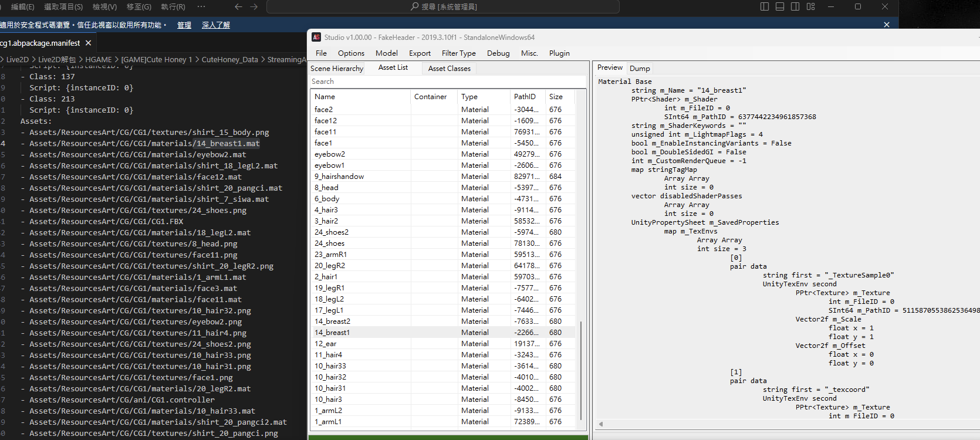Screen dimensions: 980x440
Task: Click the m_Name "14_breast1" line in dump
Action: click(x=689, y=90)
